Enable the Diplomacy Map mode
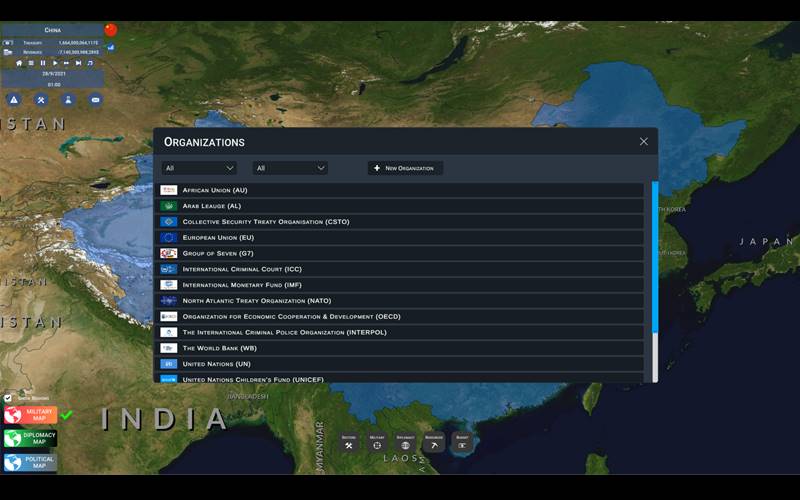Viewport: 800px width, 500px height. (30, 438)
